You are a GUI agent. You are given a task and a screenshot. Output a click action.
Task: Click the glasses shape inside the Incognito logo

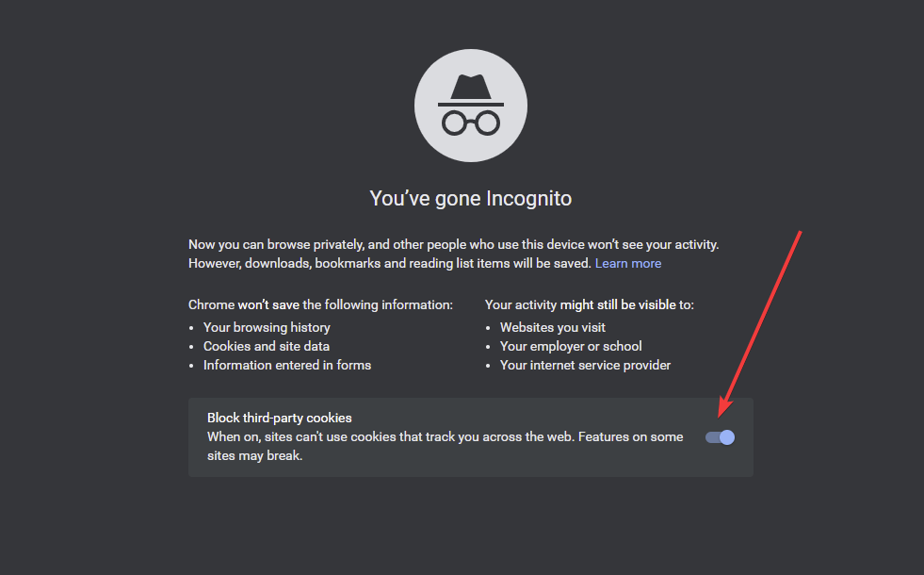tap(471, 122)
